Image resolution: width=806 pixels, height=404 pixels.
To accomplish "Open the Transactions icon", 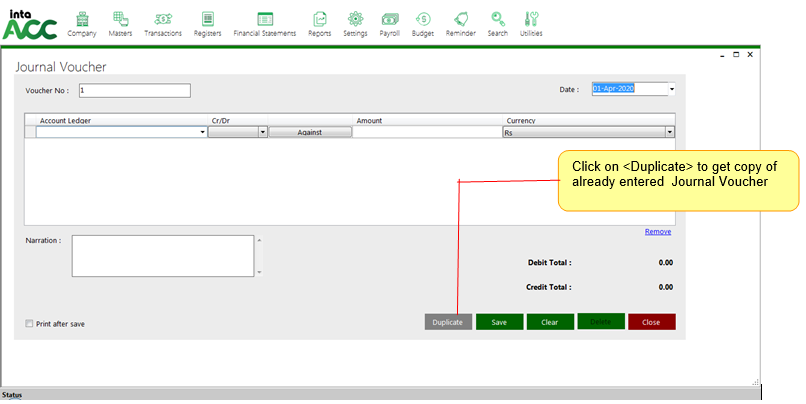I will coord(162,20).
